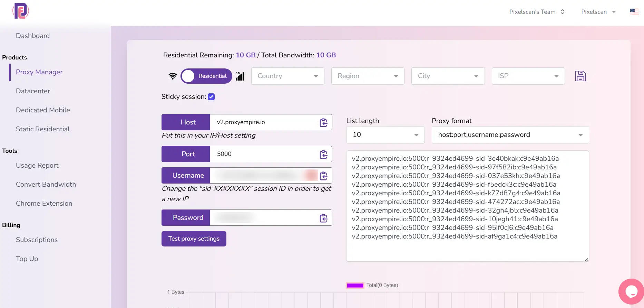Open the chat support bubble
This screenshot has width=644, height=308.
point(631,291)
